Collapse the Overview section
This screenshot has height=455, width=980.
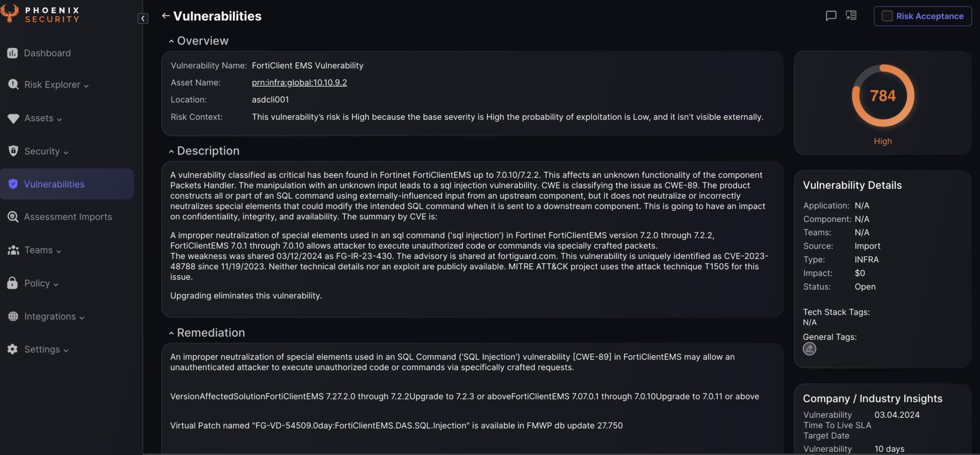pos(171,40)
